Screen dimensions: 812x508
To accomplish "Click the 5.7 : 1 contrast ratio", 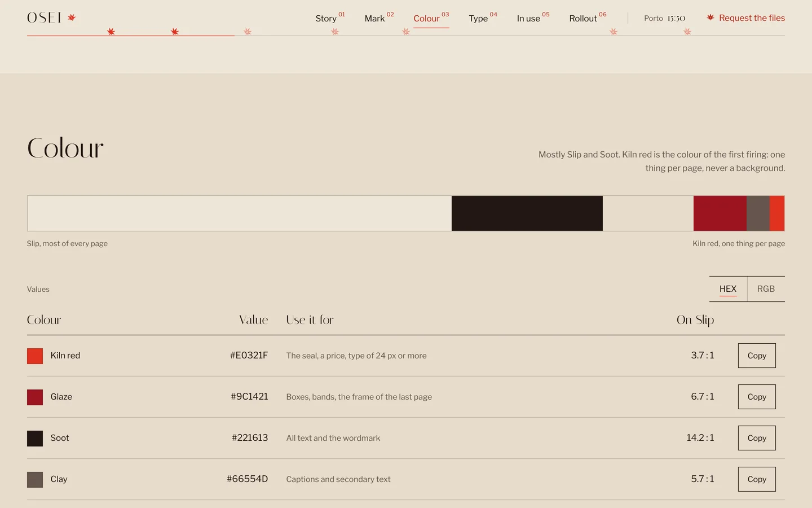I will (x=703, y=479).
